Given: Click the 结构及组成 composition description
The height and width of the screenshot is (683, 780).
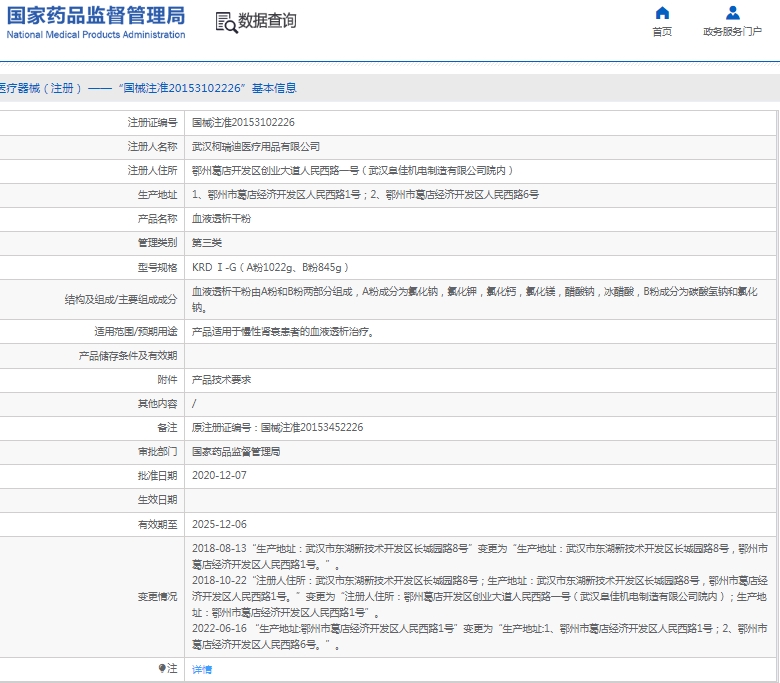Looking at the screenshot, I should 475,299.
